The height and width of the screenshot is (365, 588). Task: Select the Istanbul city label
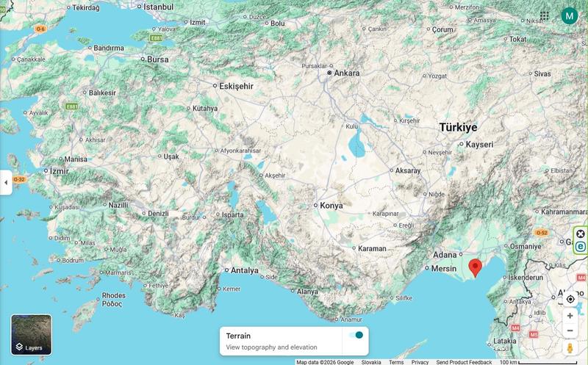coord(158,7)
